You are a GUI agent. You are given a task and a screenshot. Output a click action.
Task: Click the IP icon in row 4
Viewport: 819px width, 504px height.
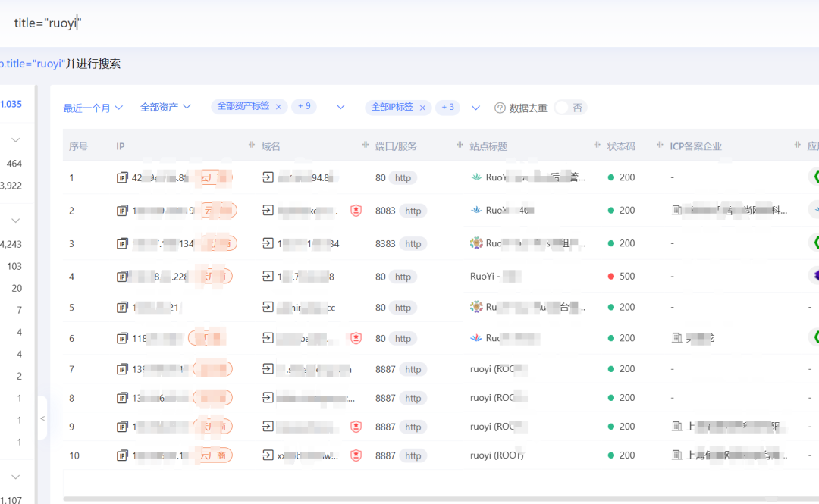(121, 277)
